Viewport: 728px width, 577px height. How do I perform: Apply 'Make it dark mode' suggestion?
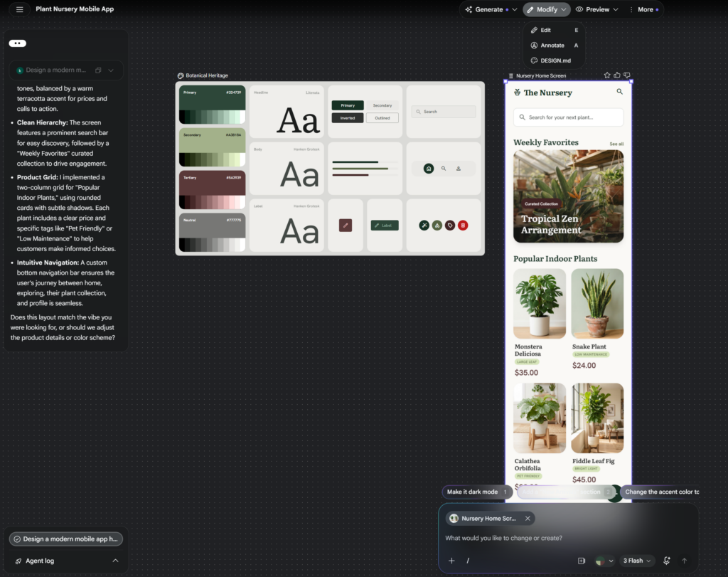(477, 492)
